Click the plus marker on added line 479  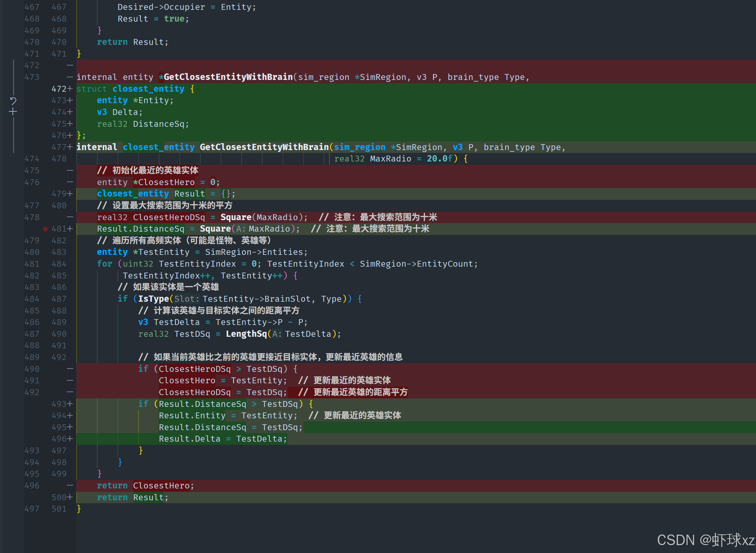pyautogui.click(x=70, y=194)
